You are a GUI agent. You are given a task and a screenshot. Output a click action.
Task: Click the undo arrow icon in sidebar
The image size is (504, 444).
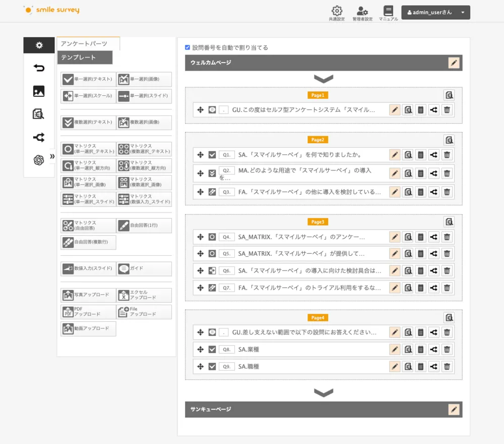tap(39, 68)
